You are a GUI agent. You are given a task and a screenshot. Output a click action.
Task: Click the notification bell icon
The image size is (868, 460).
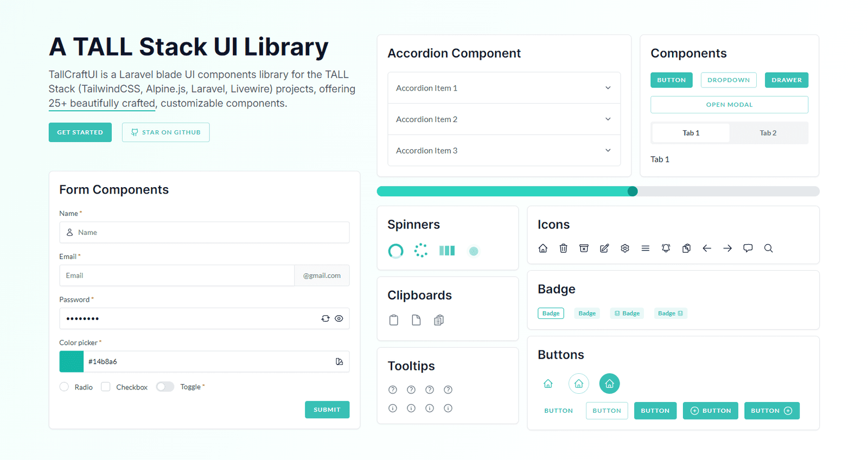coord(666,248)
